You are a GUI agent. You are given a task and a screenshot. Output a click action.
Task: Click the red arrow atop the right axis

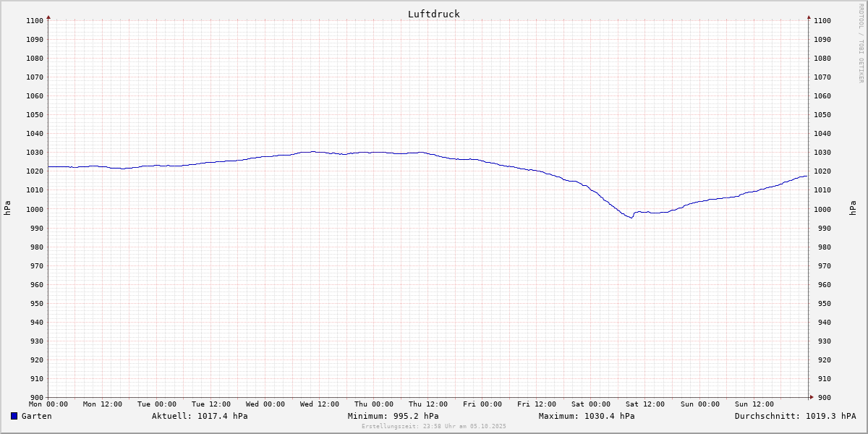809,17
